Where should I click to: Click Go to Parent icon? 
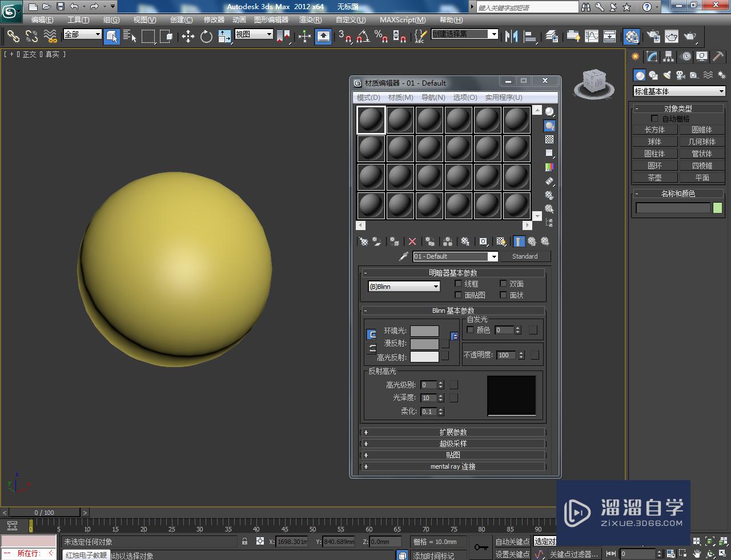(x=532, y=241)
